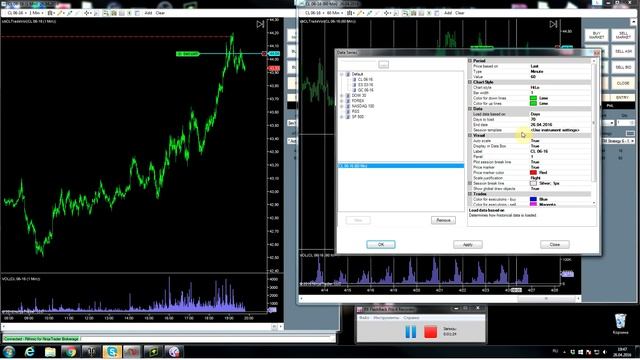Click Close in the Data Series dialog
Screen dimensions: 640x360
[555, 244]
